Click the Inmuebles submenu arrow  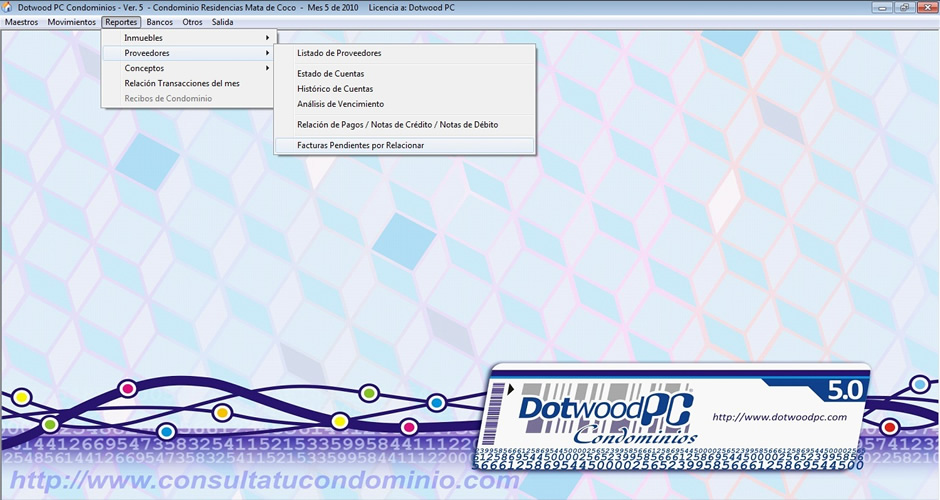(x=267, y=38)
